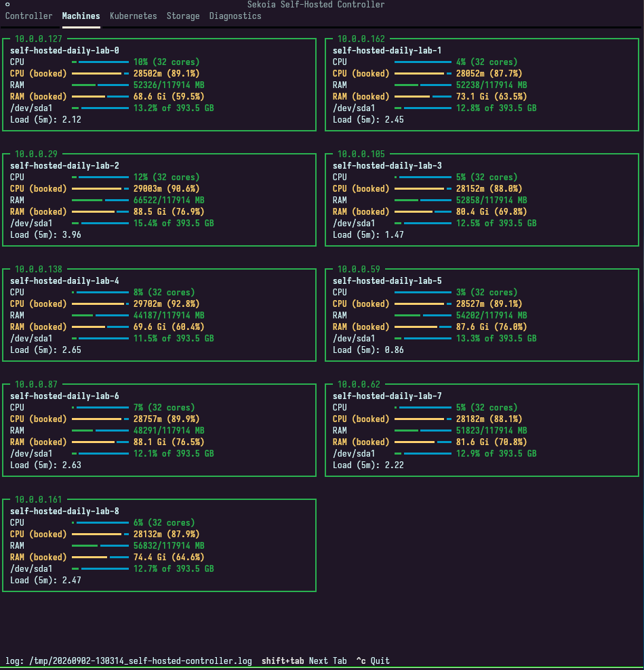Click IP address 10.0.0.62
This screenshot has width=644, height=670.
(359, 384)
